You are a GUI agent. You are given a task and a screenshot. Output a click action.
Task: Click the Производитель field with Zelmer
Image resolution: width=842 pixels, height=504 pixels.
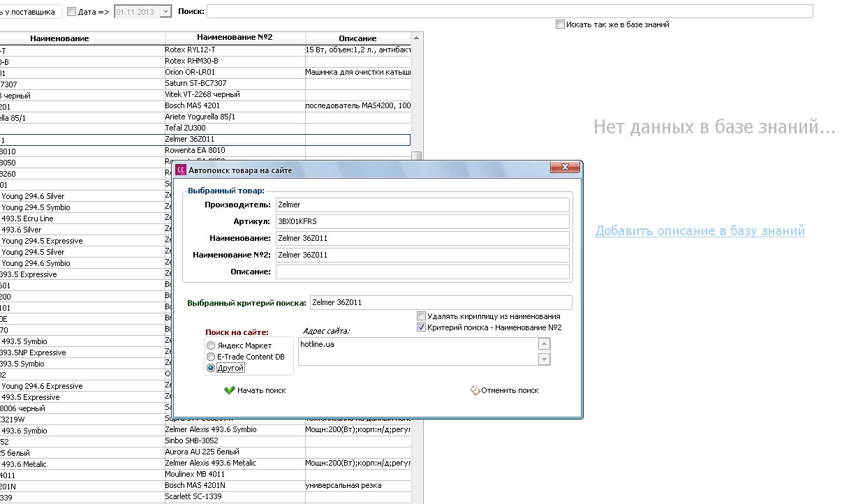422,205
